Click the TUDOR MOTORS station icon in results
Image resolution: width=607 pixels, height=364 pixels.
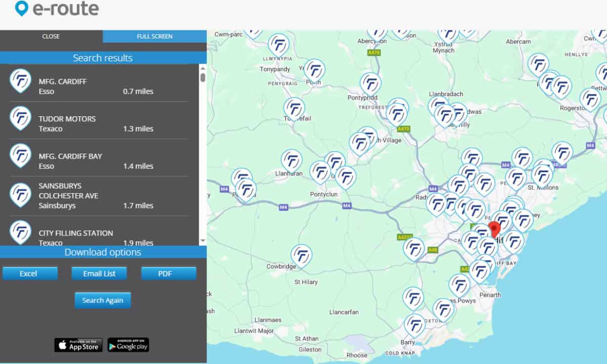(20, 118)
